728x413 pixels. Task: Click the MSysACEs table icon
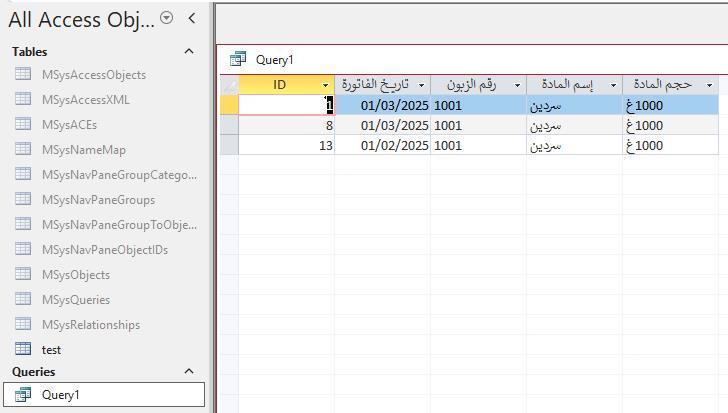tap(23, 124)
